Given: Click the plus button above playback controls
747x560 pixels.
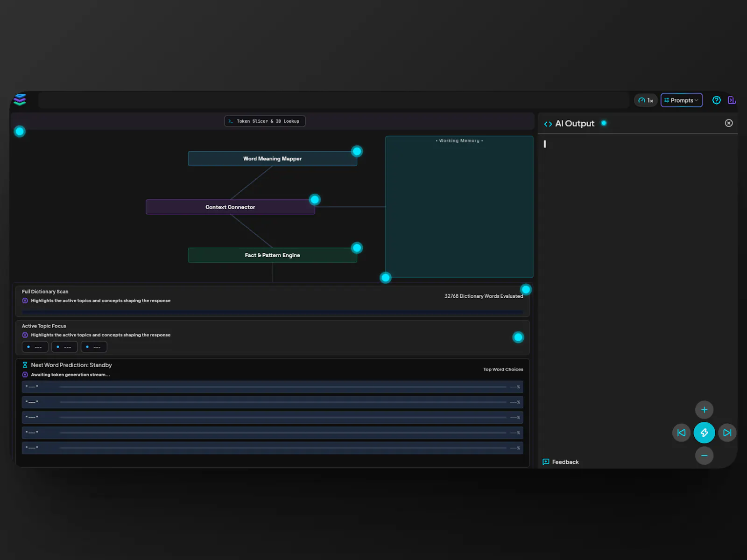Looking at the screenshot, I should [704, 410].
